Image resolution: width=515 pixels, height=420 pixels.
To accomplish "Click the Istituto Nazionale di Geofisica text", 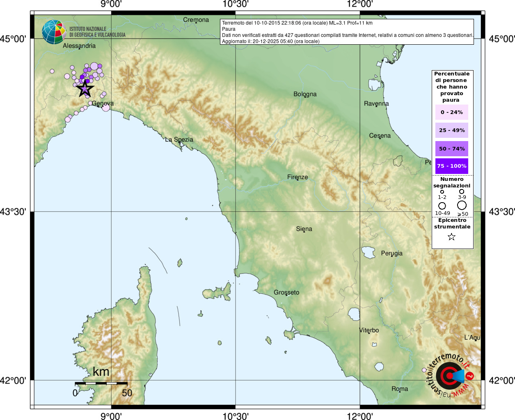I will [x=97, y=32].
